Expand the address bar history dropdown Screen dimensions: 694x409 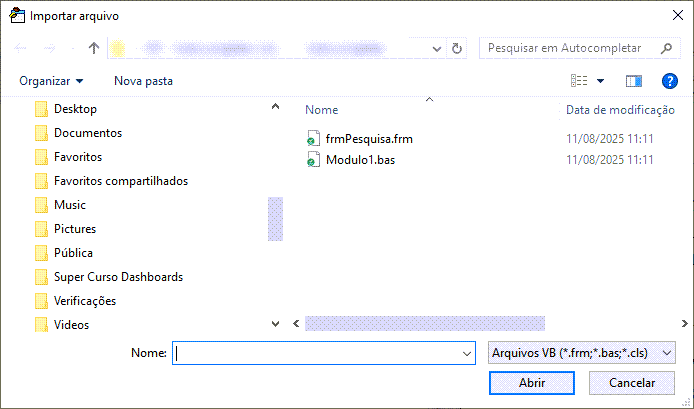[x=438, y=48]
